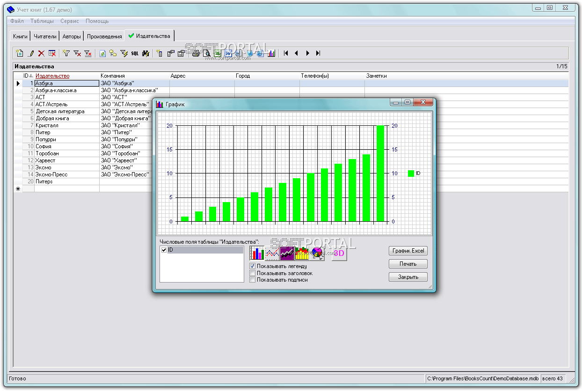Click the binoculars search icon
Screen dimensions: 582x392
[x=145, y=53]
